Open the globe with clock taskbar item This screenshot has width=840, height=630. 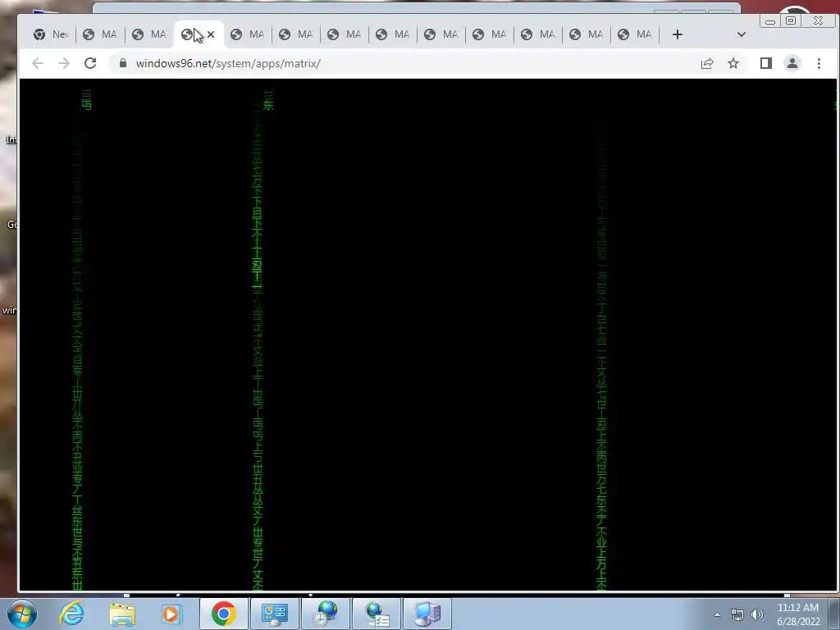[x=325, y=614]
